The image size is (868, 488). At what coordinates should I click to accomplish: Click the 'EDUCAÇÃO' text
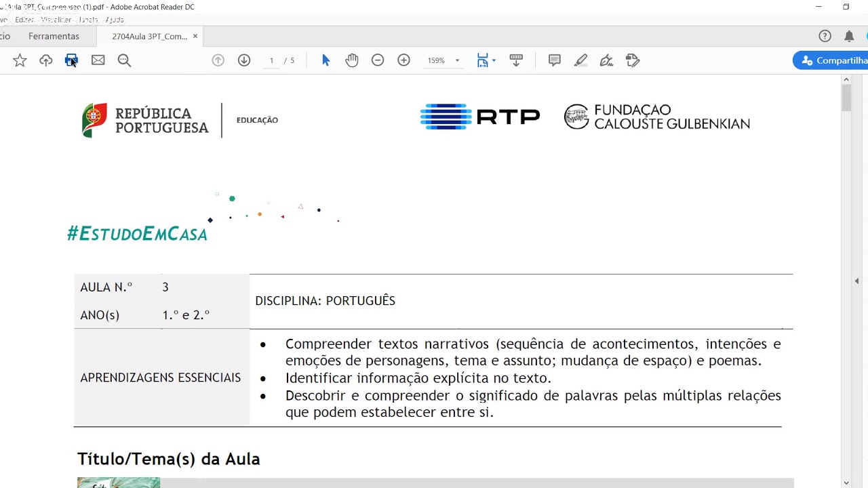coord(257,120)
